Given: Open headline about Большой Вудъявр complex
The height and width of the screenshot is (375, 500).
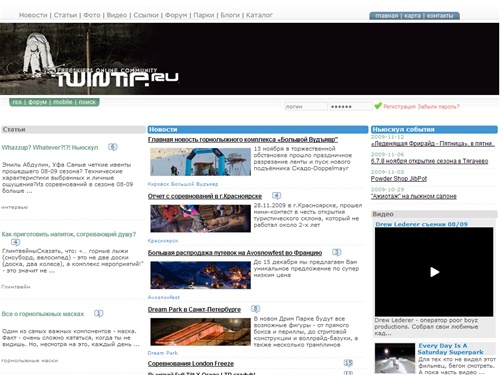Looking at the screenshot, I should click(243, 139).
